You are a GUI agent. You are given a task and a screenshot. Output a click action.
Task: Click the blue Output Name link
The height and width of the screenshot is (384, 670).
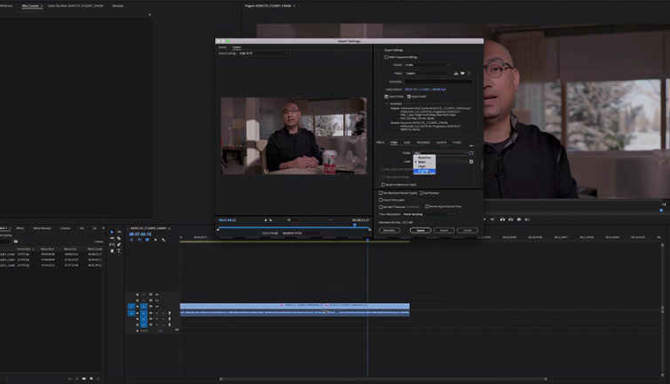coord(425,90)
